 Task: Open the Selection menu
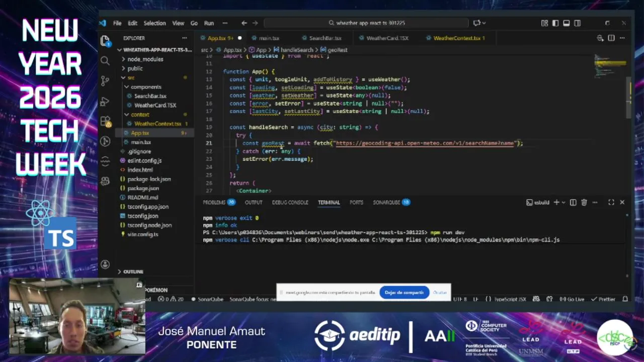point(154,23)
